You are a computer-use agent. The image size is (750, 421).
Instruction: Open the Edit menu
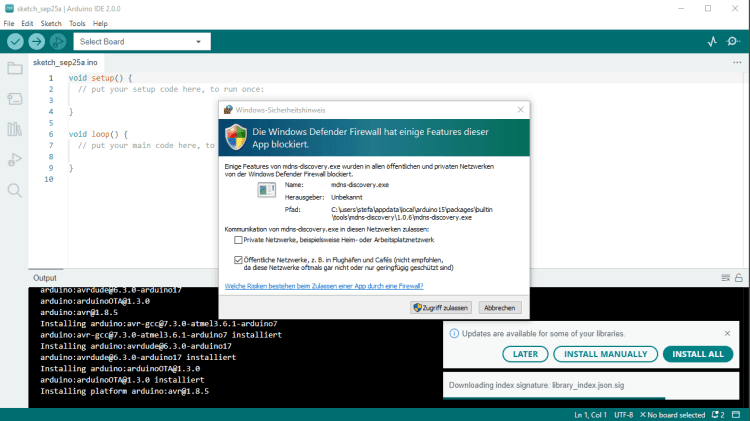(x=27, y=23)
